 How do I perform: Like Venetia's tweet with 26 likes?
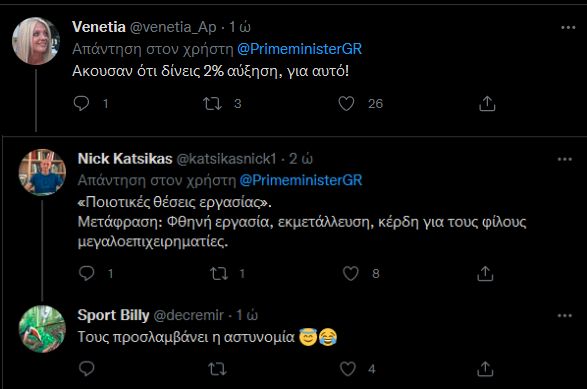pos(346,104)
